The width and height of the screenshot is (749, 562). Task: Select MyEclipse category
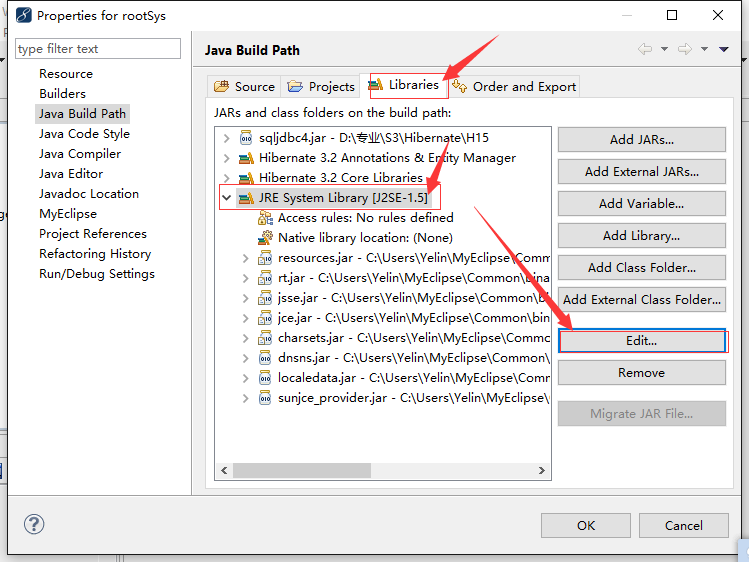click(68, 214)
